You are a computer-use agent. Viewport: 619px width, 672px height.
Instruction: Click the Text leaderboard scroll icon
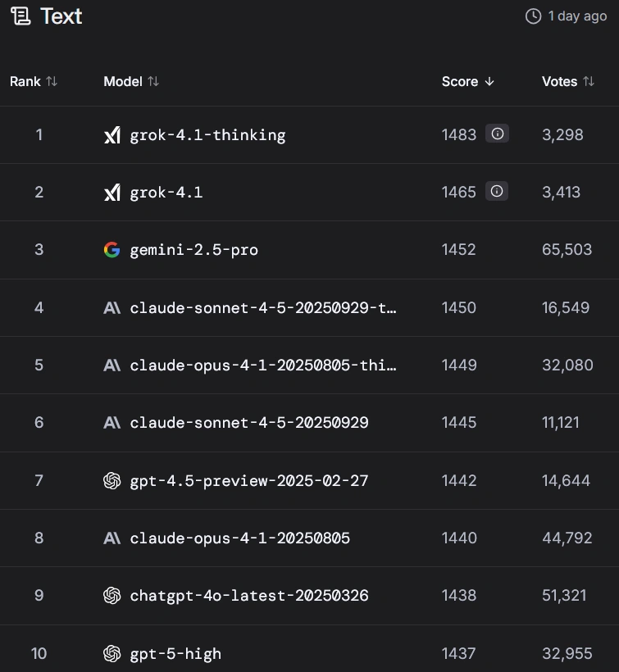20,16
